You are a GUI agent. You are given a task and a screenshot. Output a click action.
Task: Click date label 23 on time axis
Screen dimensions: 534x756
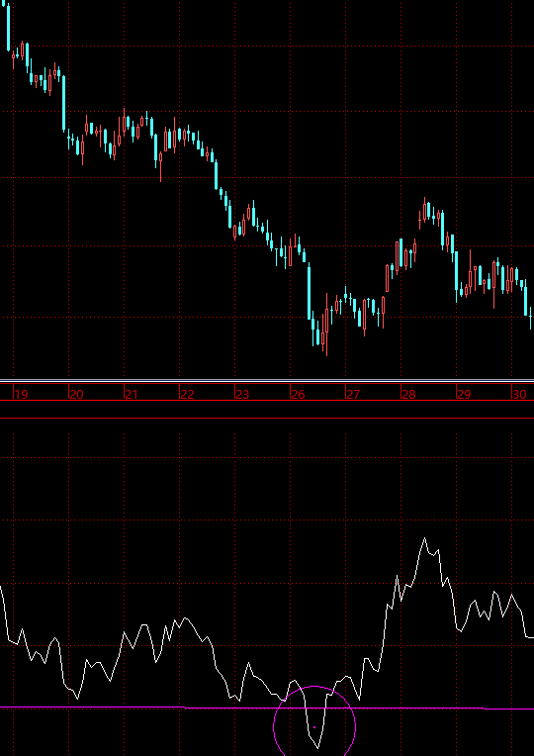pos(242,395)
